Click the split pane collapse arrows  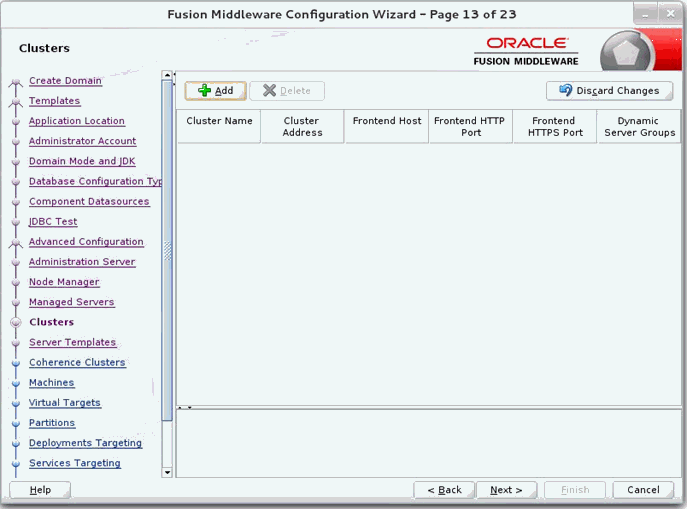coord(184,407)
